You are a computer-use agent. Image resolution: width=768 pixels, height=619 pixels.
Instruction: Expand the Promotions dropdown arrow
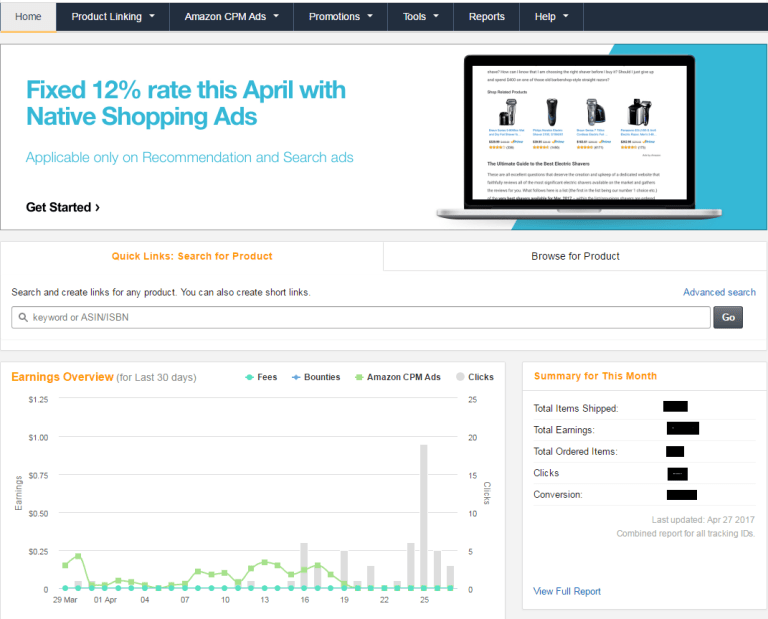point(370,16)
